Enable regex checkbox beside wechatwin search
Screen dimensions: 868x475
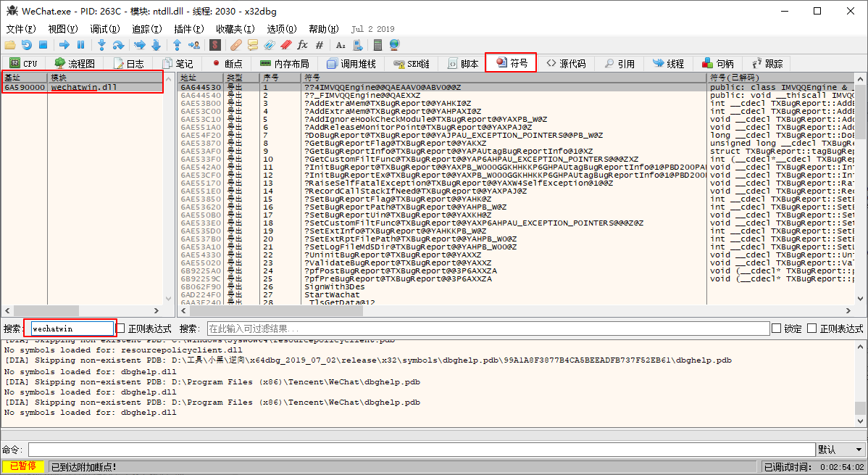pos(122,329)
